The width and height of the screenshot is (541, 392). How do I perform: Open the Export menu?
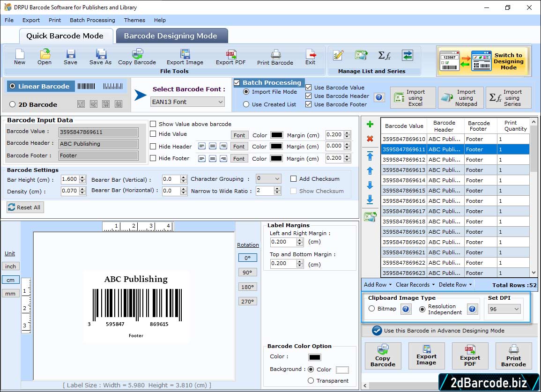tap(31, 20)
